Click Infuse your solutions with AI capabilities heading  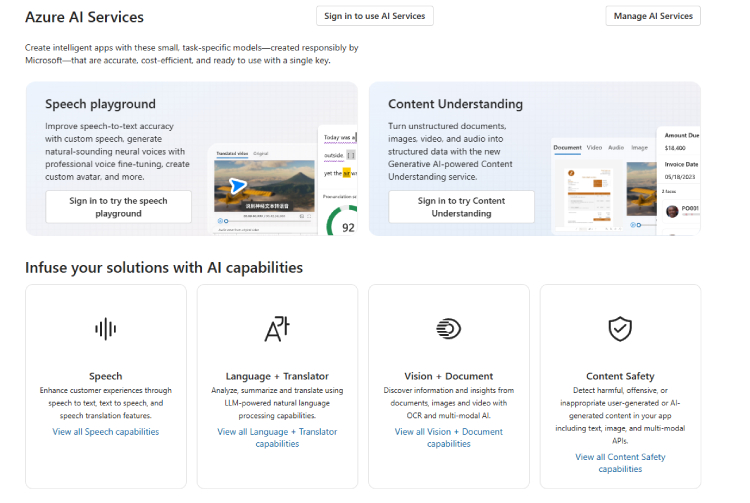pos(164,268)
